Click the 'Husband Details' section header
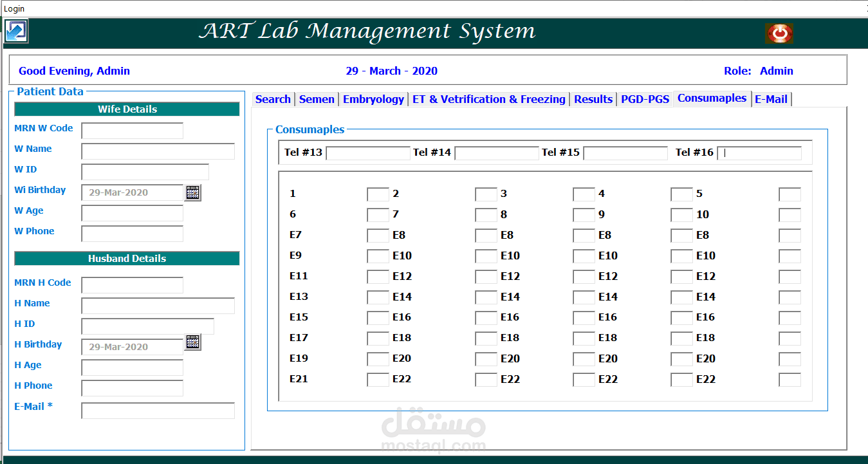The height and width of the screenshot is (464, 868). 127,258
